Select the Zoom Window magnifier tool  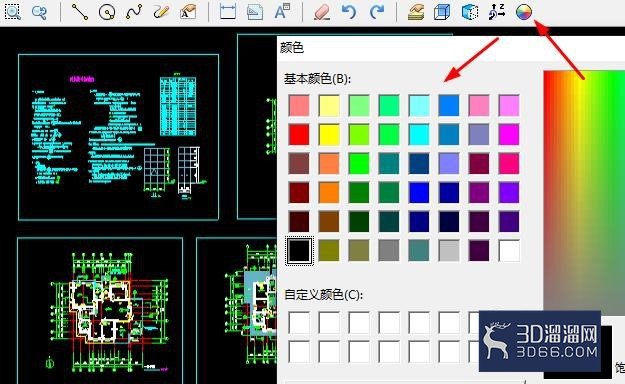(13, 12)
